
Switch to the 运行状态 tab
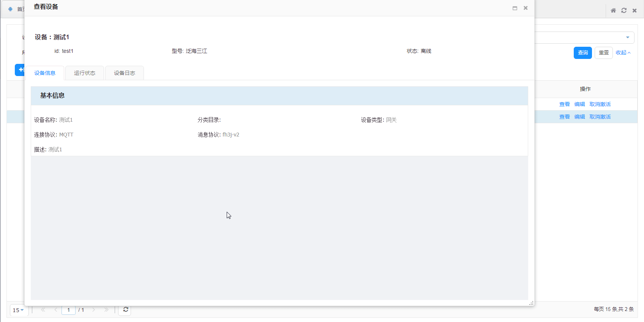click(x=85, y=73)
